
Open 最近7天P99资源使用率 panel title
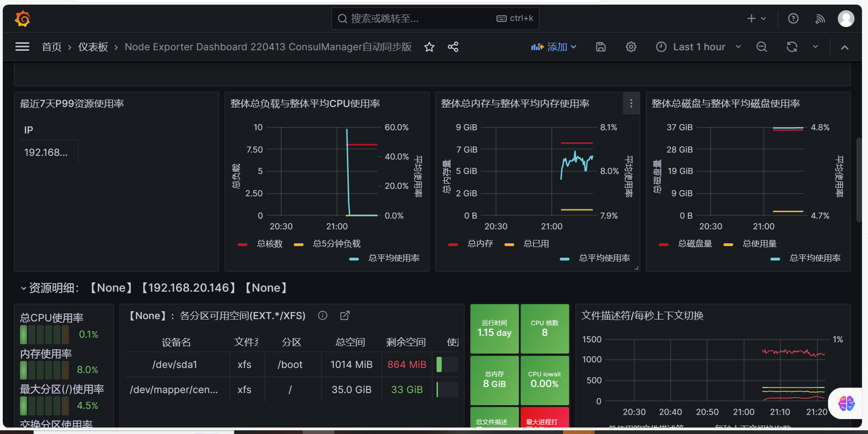pyautogui.click(x=72, y=104)
